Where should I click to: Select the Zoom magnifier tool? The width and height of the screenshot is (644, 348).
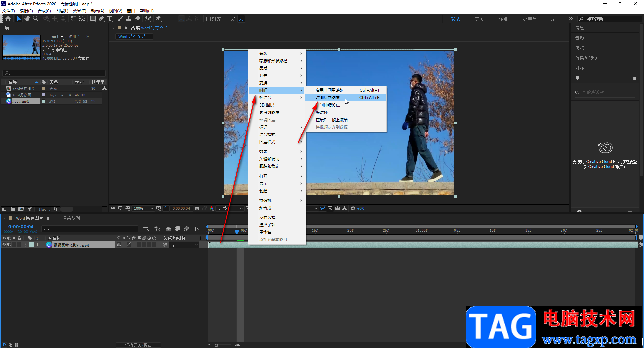tap(36, 19)
